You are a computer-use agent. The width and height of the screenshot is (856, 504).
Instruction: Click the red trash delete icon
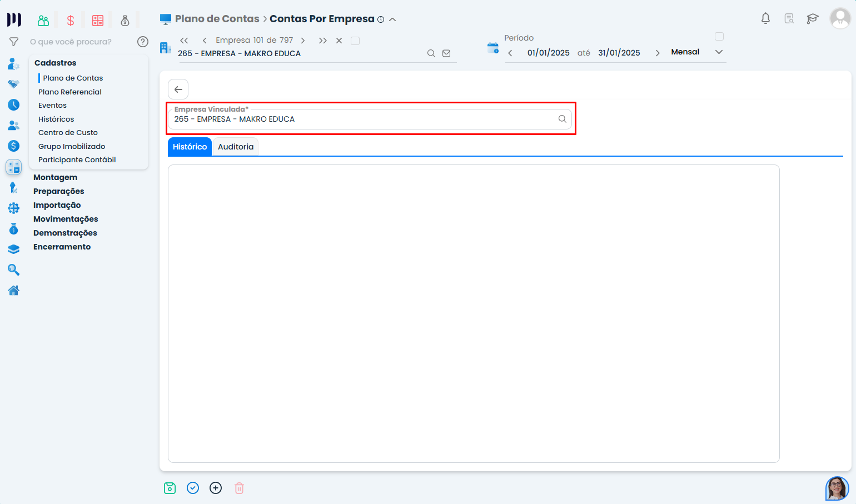coord(239,488)
